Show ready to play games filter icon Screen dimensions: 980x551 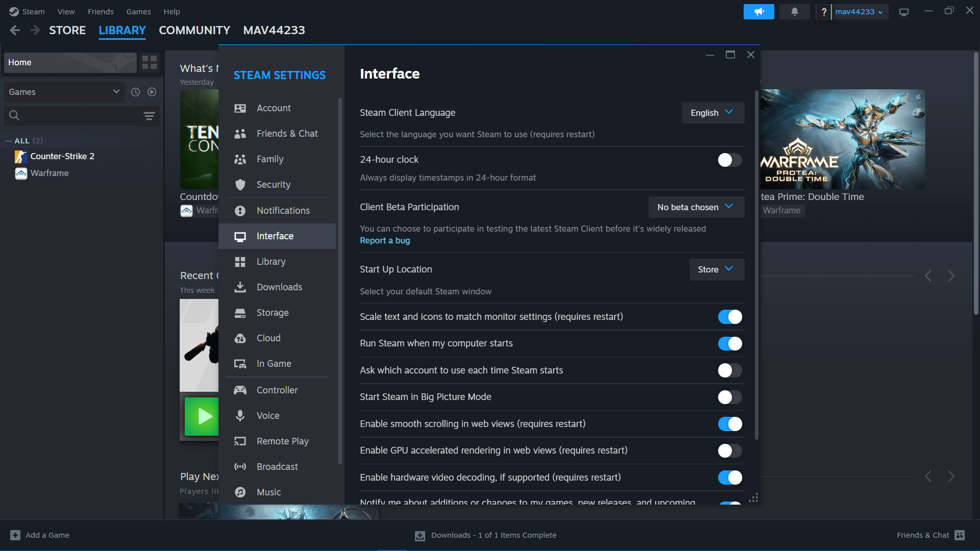tap(152, 92)
